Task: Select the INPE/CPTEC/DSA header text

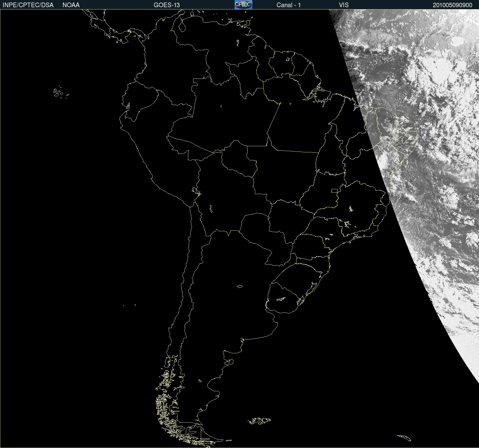Action: [x=28, y=5]
